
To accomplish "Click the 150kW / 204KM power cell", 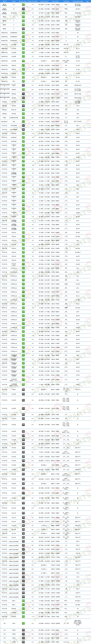I will click(x=55, y=597).
